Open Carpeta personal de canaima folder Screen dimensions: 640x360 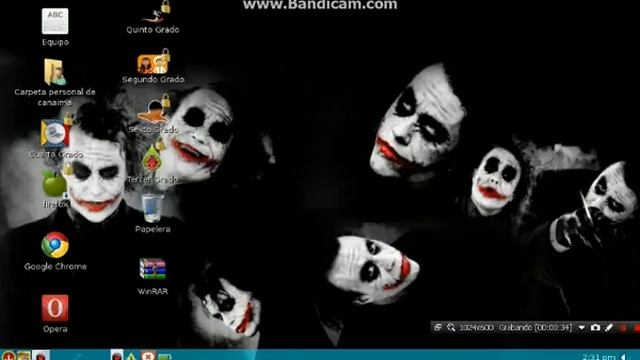tap(54, 72)
